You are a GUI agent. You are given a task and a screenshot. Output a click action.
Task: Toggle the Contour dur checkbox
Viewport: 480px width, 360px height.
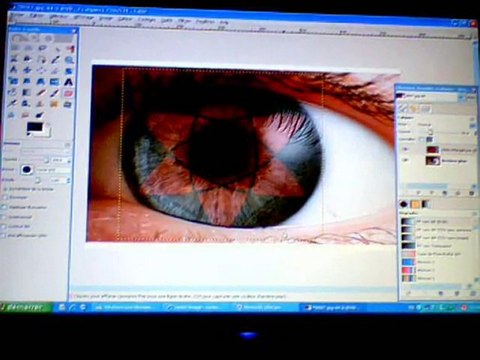[4, 226]
